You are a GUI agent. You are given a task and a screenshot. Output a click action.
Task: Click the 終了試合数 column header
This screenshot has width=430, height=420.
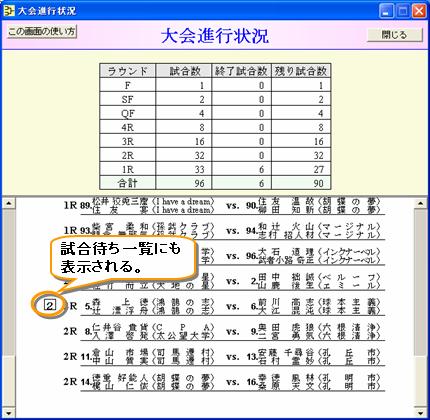[241, 71]
